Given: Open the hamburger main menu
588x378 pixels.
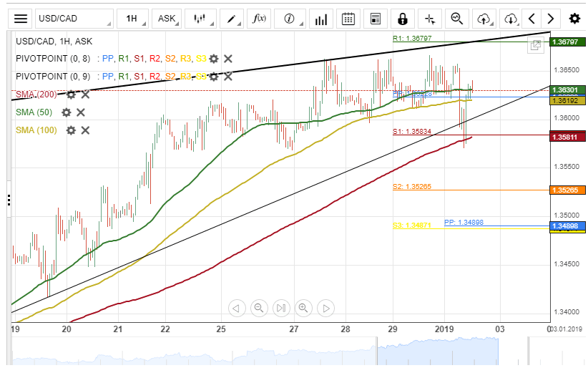Looking at the screenshot, I should coord(21,19).
